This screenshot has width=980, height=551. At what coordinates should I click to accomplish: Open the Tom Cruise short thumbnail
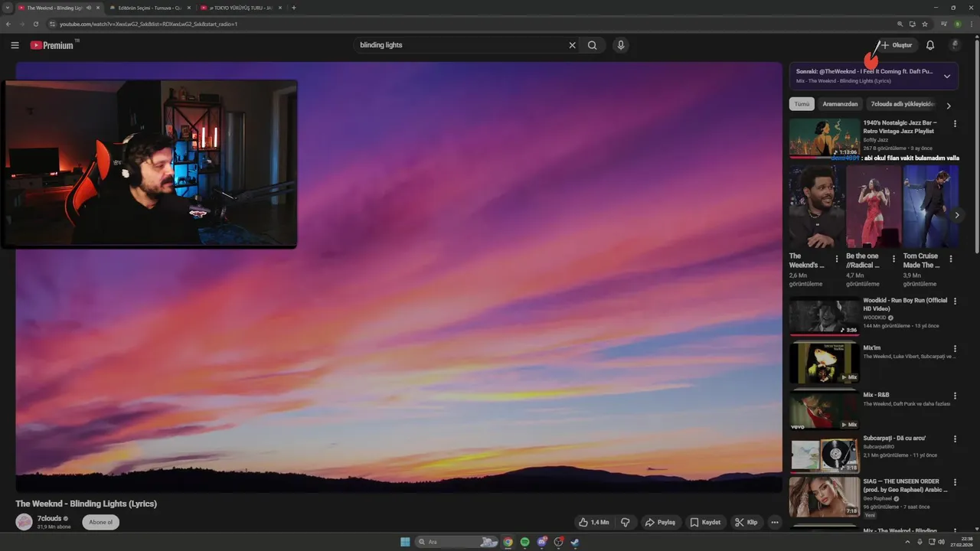click(x=931, y=207)
